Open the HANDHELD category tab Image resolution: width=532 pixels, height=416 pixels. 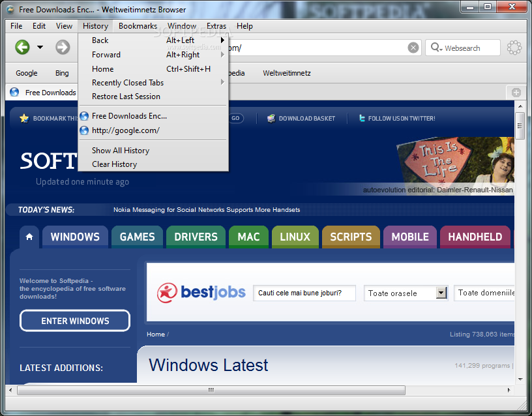click(x=475, y=237)
